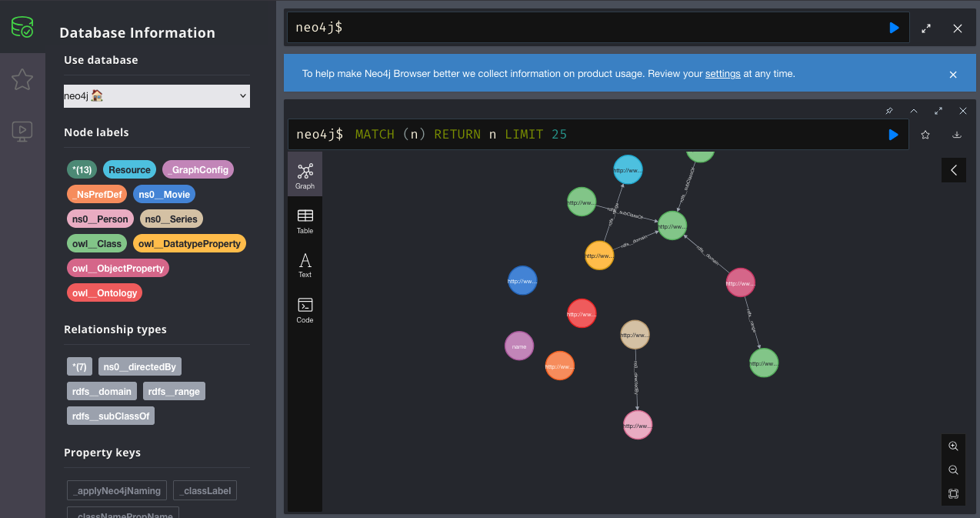
Task: Open the settings link in the banner
Action: point(722,74)
